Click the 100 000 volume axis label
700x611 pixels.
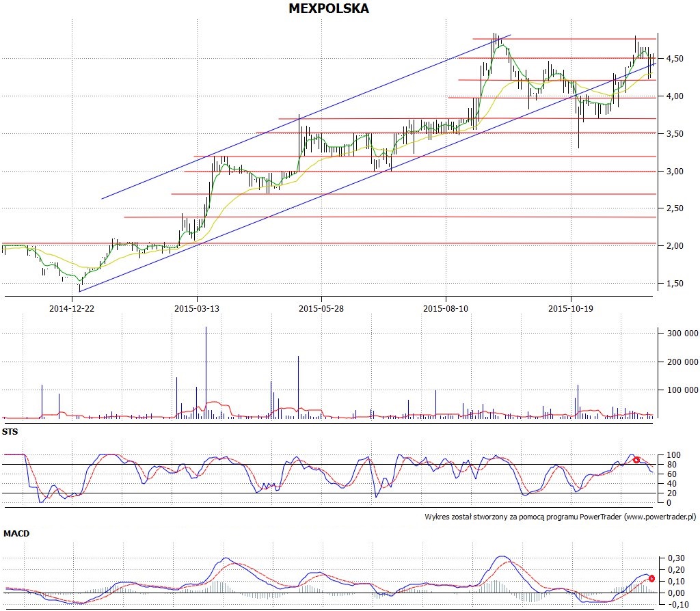coord(682,390)
